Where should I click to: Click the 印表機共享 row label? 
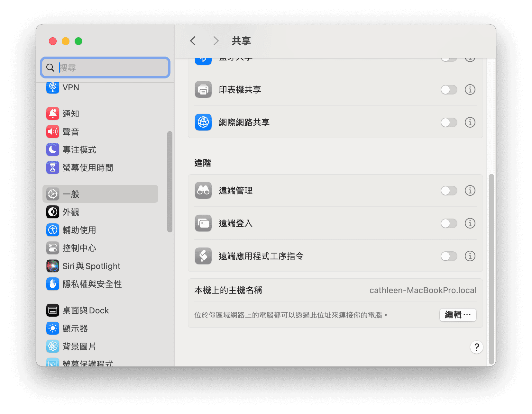click(240, 90)
